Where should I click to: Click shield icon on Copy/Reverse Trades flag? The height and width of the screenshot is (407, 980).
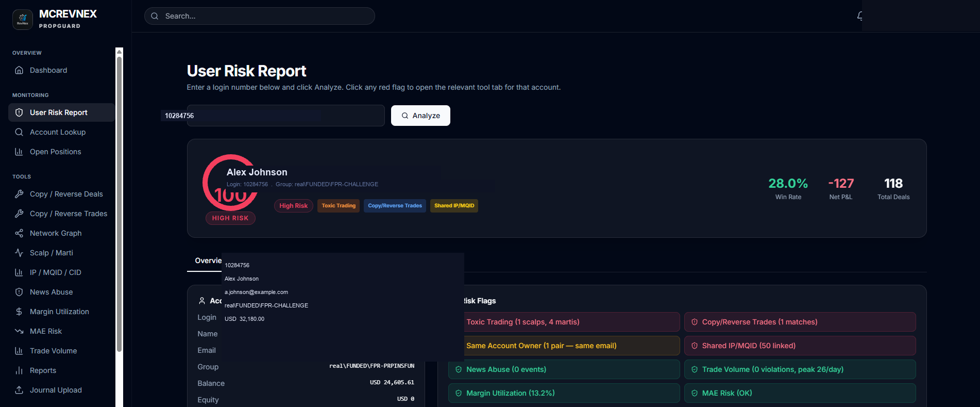pos(695,322)
